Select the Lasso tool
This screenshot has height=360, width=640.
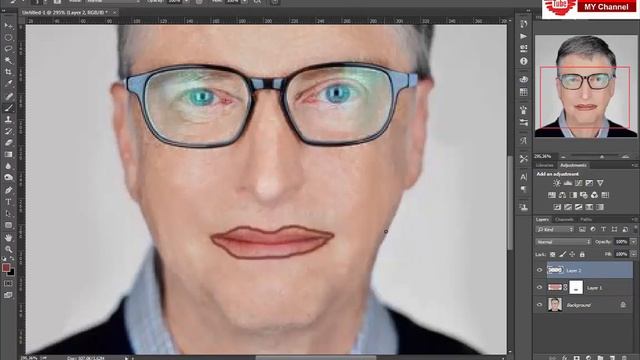coord(8,49)
